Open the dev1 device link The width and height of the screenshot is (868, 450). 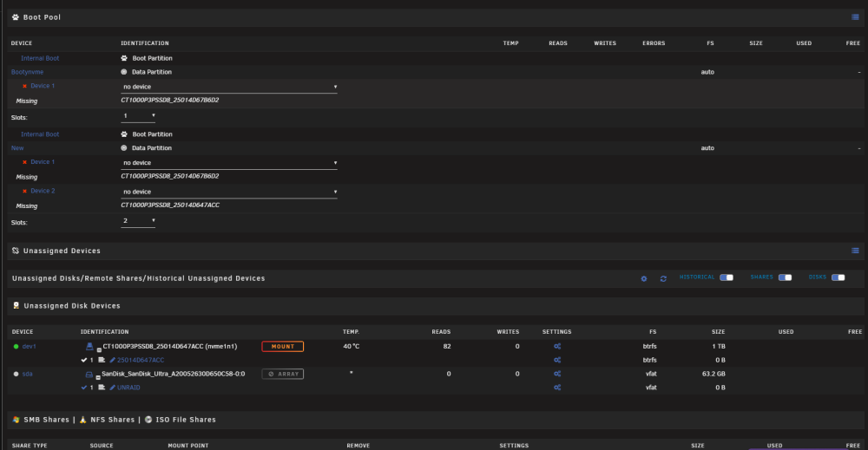point(29,347)
